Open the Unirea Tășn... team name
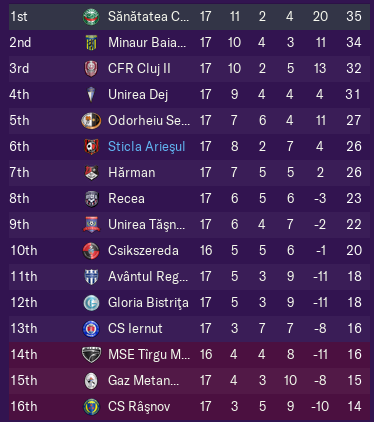The height and width of the screenshot is (422, 374). (146, 225)
